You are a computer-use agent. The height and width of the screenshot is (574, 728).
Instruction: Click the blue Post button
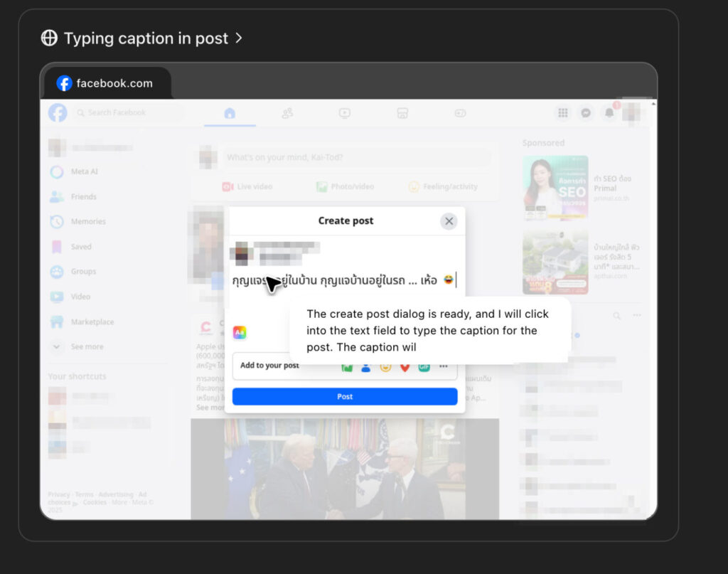click(345, 397)
